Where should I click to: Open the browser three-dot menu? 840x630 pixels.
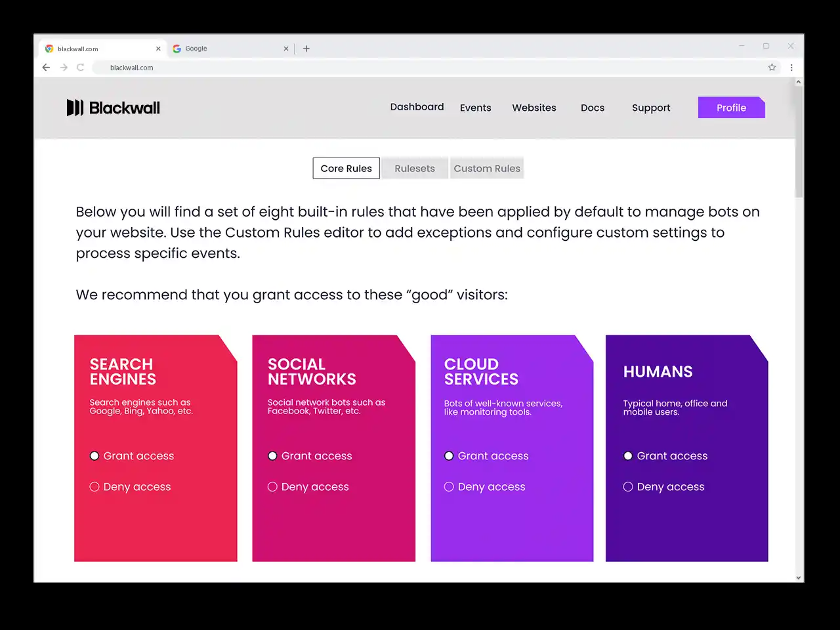(x=791, y=68)
